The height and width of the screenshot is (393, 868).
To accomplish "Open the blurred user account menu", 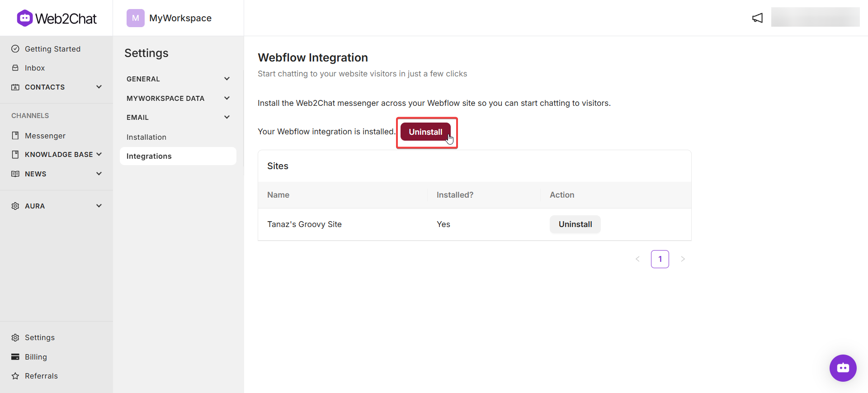I will click(815, 17).
